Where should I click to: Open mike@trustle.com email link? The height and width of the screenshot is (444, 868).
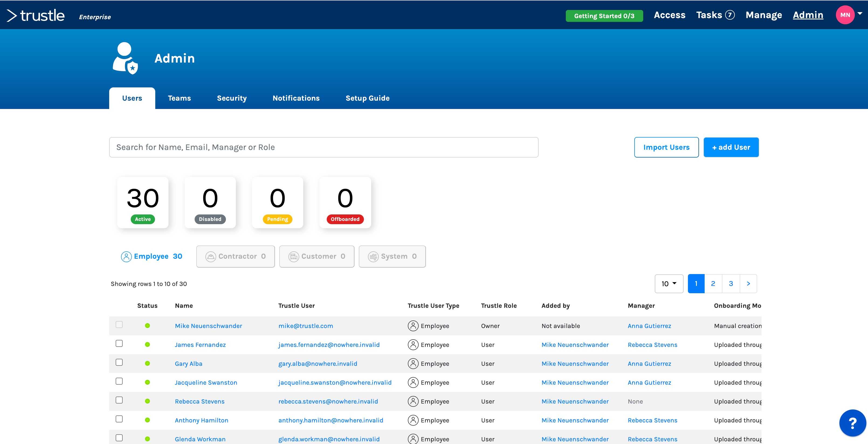[306, 326]
